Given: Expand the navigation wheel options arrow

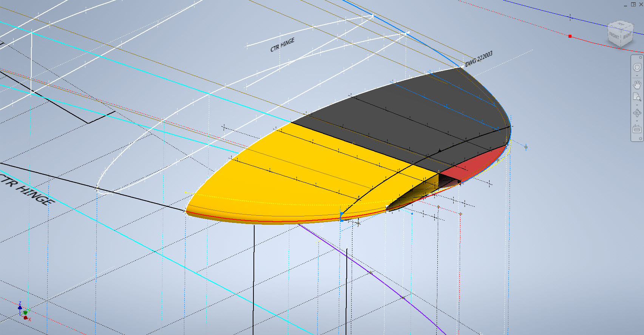Looking at the screenshot, I should click(x=637, y=76).
